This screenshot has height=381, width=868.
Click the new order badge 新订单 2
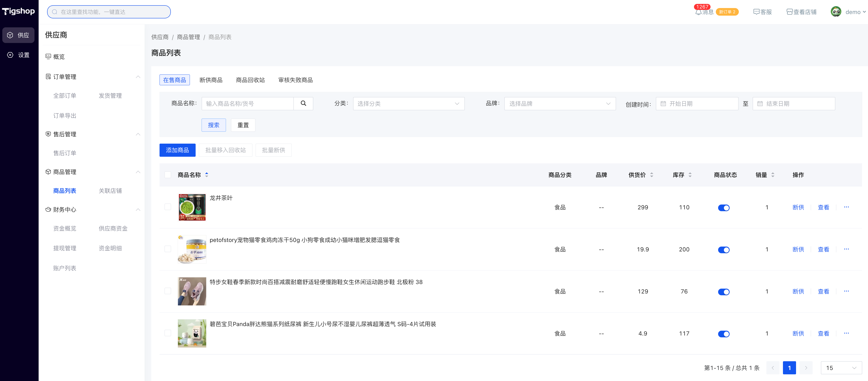coord(727,12)
